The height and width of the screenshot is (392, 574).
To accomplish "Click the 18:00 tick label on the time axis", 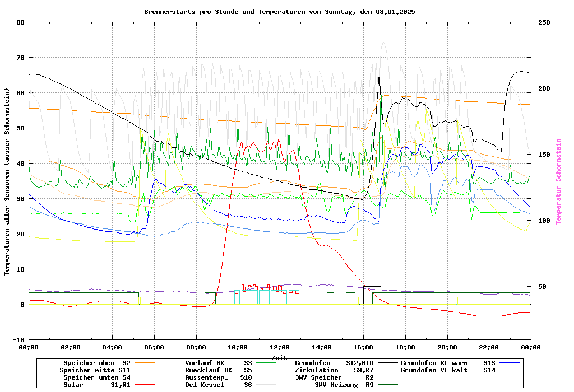I will click(405, 347).
